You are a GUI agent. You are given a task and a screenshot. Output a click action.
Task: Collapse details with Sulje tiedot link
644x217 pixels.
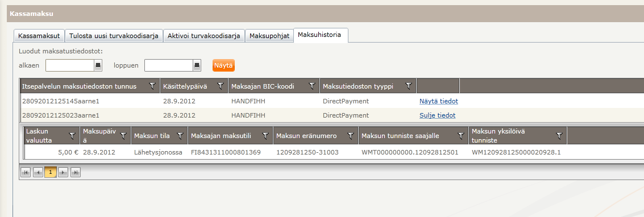(438, 115)
